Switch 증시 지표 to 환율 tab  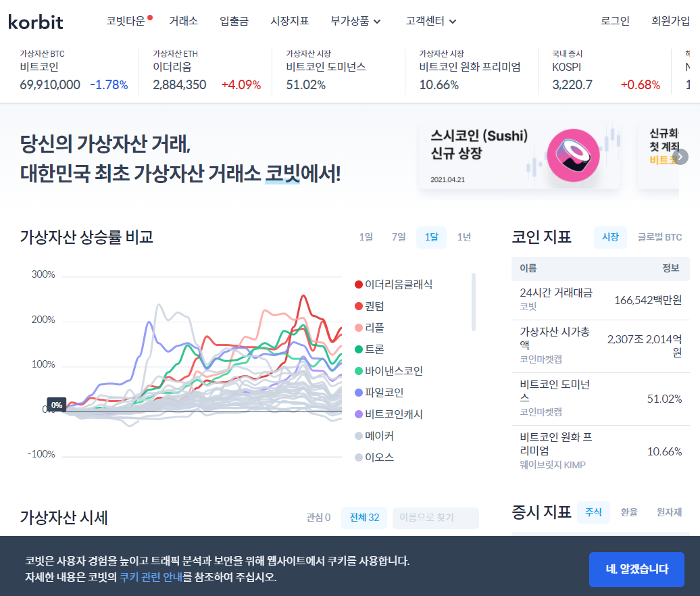point(629,512)
